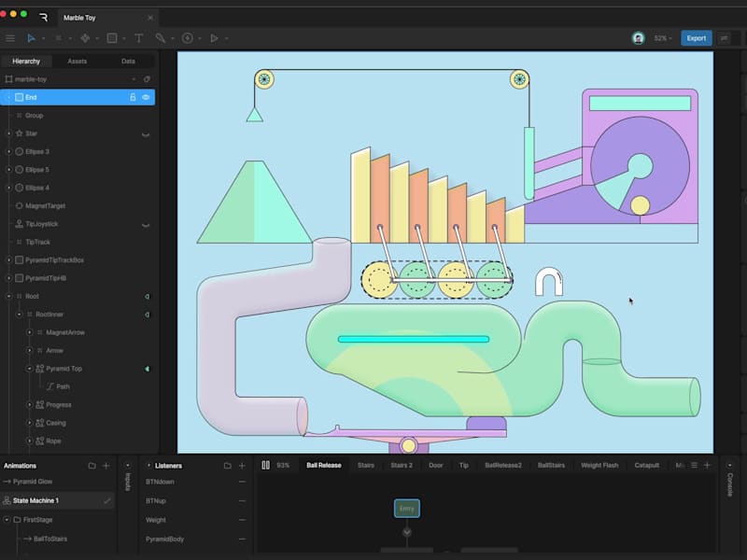Viewport: 747px width, 560px height.
Task: Open the Stairs 2 layer tab
Action: click(401, 465)
